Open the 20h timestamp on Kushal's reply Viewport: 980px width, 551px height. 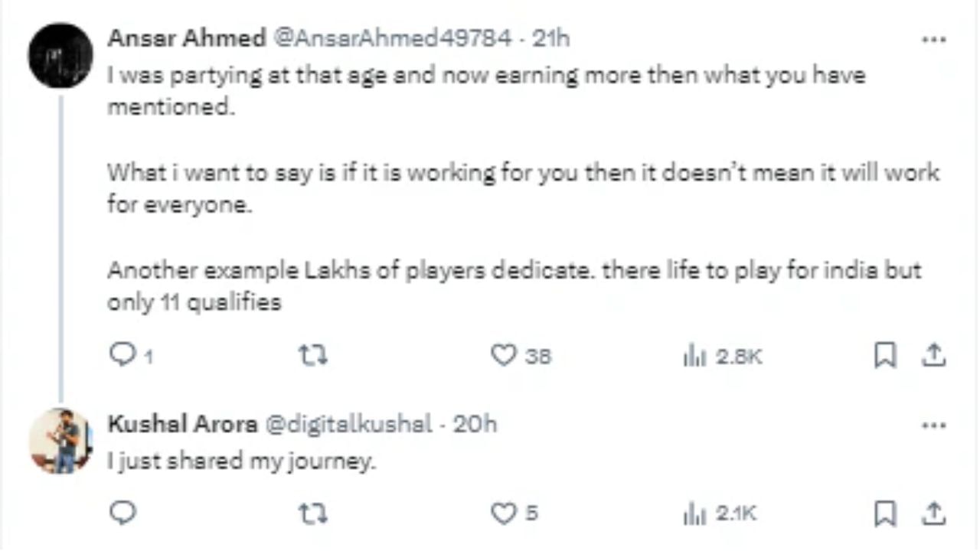[x=475, y=424]
